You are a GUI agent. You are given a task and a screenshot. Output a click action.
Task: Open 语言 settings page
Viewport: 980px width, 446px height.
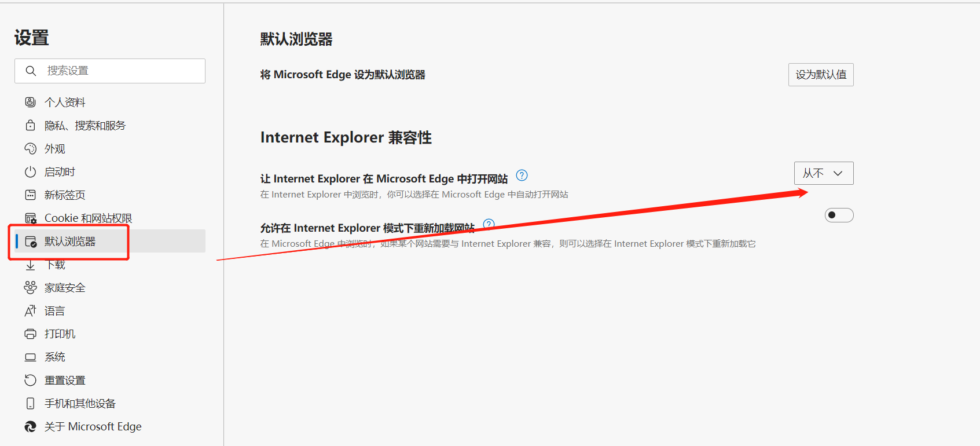click(x=110, y=310)
